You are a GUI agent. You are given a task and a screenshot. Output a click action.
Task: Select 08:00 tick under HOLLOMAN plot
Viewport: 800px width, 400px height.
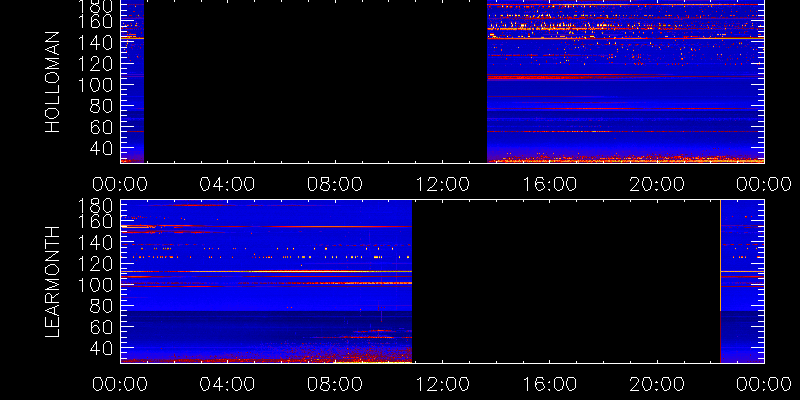click(x=335, y=184)
